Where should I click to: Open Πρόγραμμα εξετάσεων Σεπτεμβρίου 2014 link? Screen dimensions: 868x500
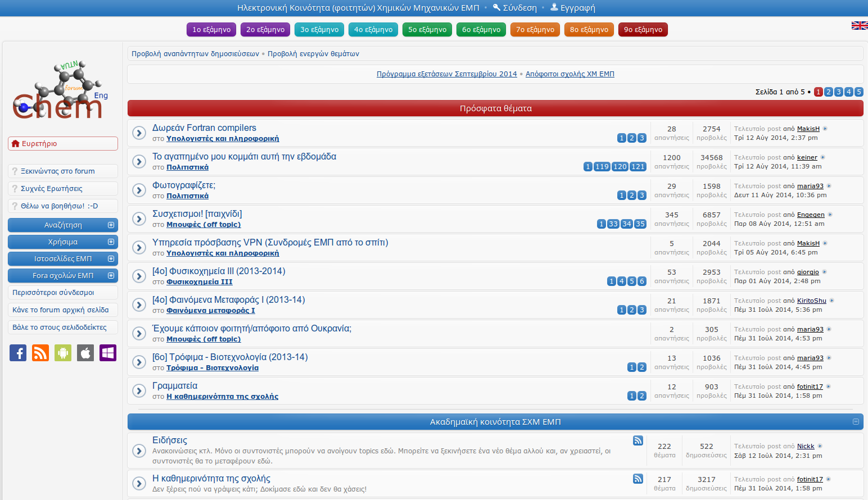pos(447,74)
